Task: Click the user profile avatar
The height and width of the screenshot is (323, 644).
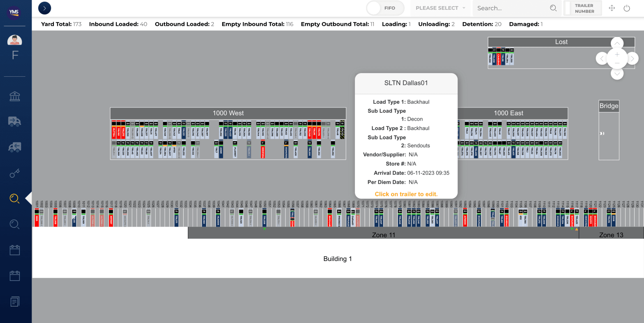Action: point(15,40)
